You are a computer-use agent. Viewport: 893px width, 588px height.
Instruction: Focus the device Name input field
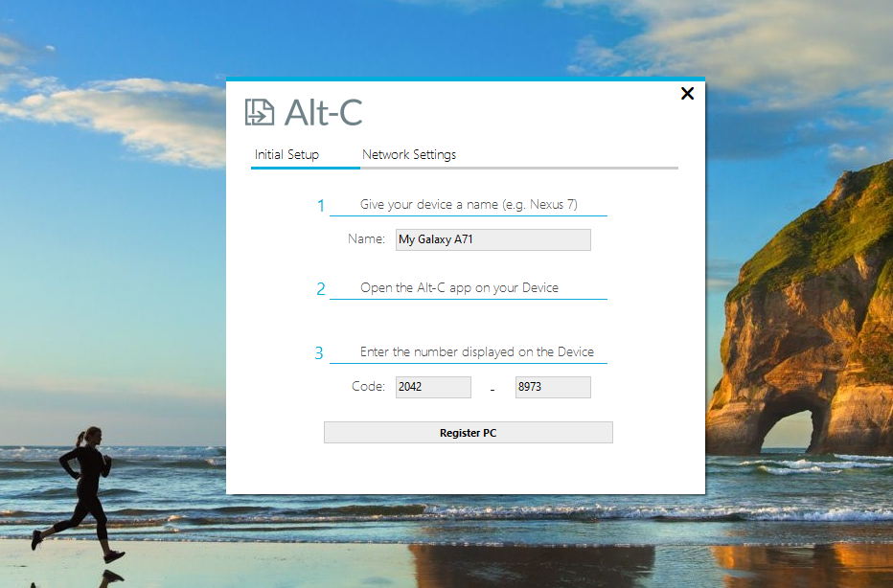click(493, 239)
